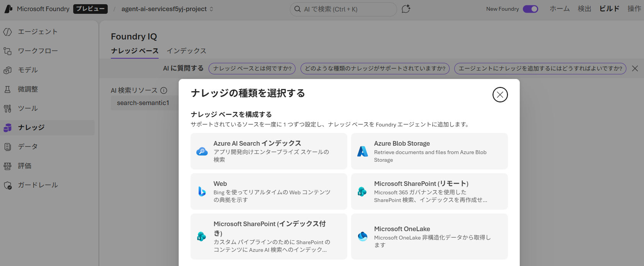Screen dimensions: 644x266
Task: Click the SharePoint (インデックス付き) icon
Action: pyautogui.click(x=202, y=236)
